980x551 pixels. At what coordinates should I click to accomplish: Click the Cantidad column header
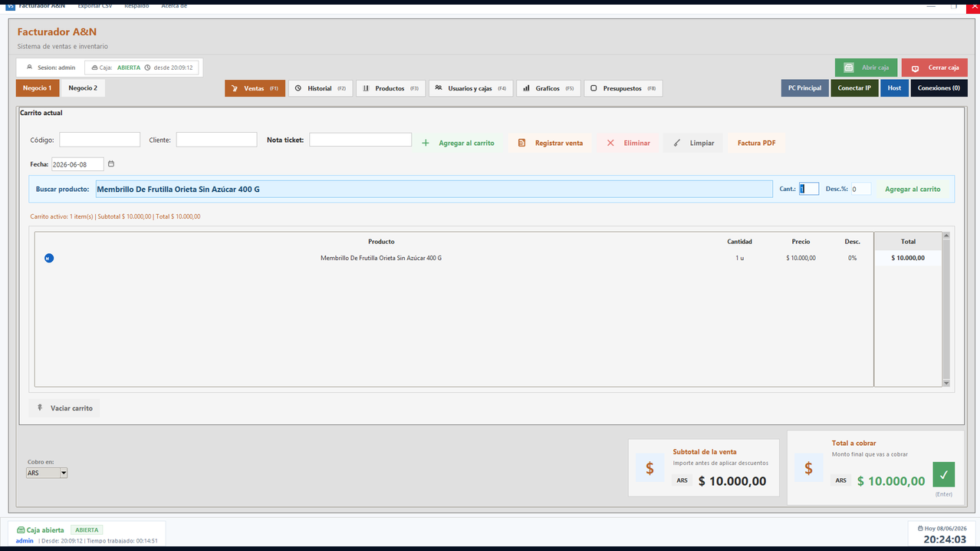739,242
